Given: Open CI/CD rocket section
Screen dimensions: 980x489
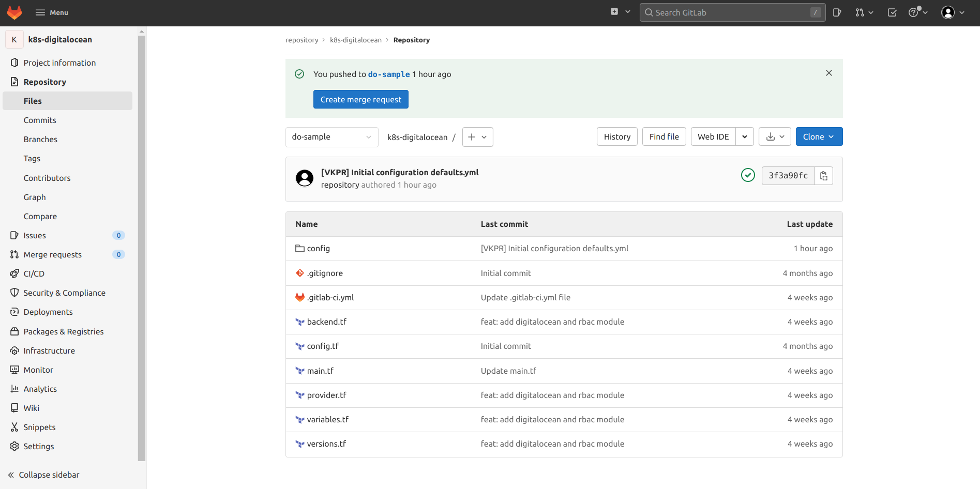Looking at the screenshot, I should pyautogui.click(x=68, y=273).
